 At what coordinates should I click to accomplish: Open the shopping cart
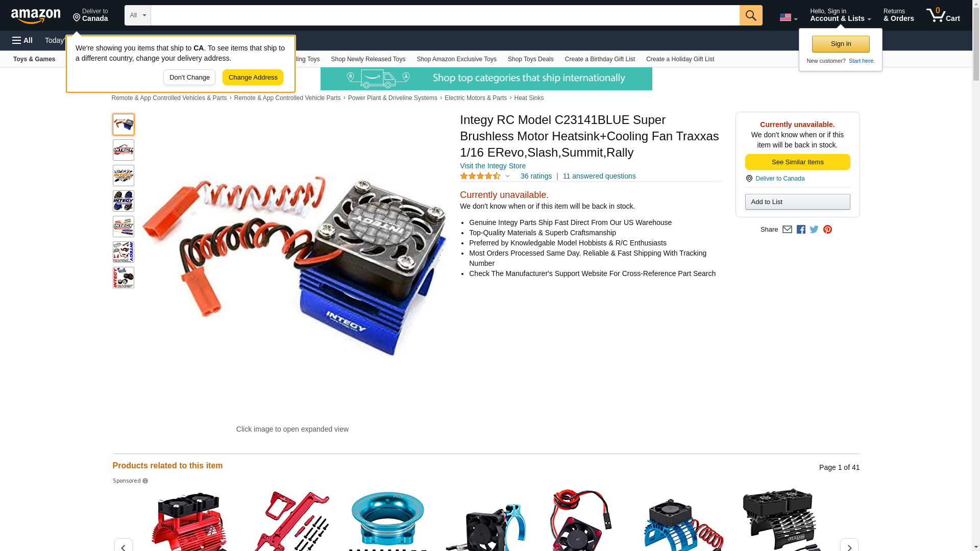(x=943, y=15)
